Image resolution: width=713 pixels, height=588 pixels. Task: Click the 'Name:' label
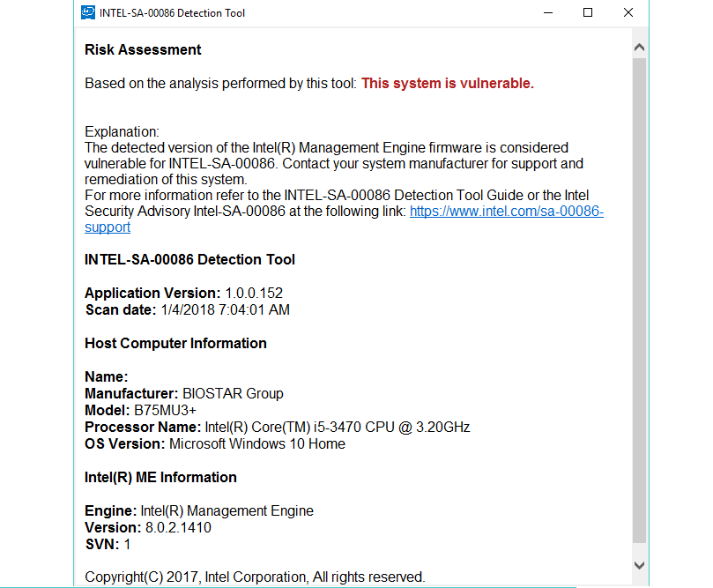[x=107, y=376]
